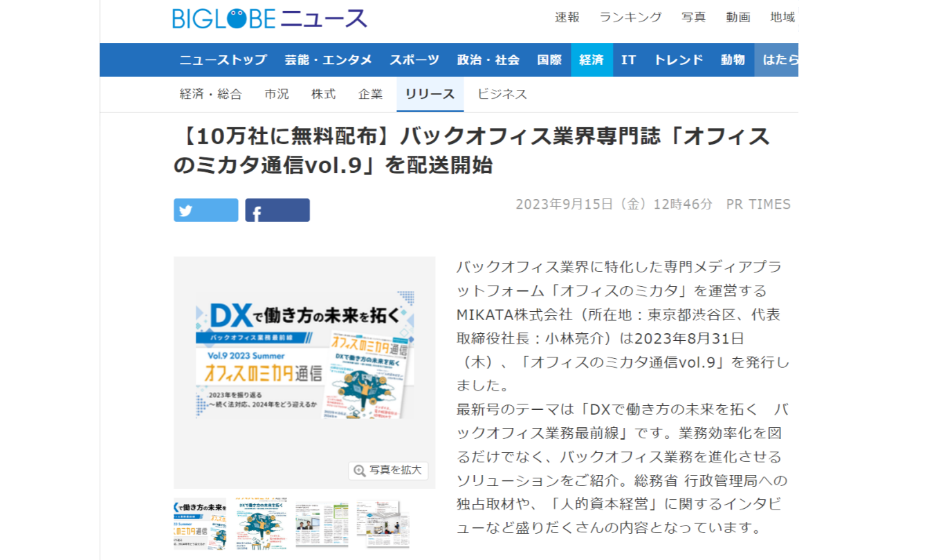
Task: Click the article headline 【10万社に無料配布】
Action: [472, 151]
